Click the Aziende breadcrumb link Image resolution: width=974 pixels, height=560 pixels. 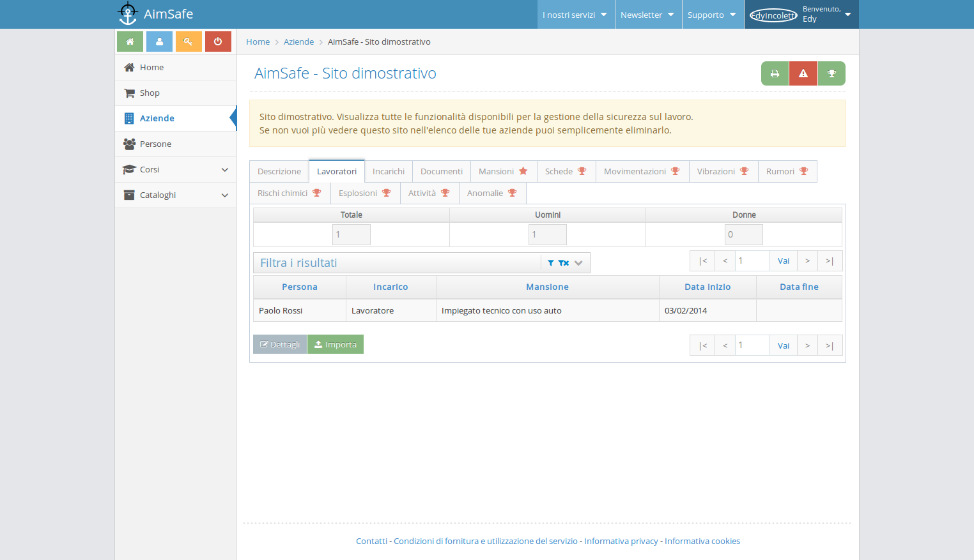tap(299, 42)
